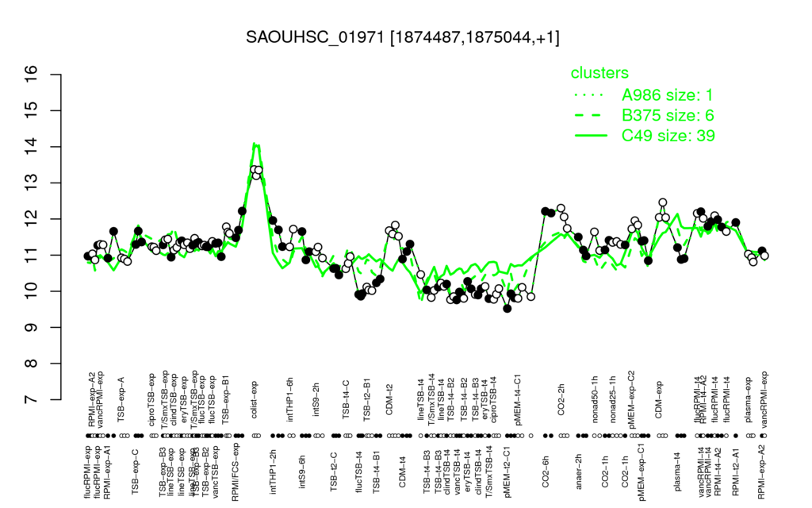Image resolution: width=812 pixels, height=508 pixels.
Task: Click the 'colist-exp' x-axis label
Action: pos(254,399)
